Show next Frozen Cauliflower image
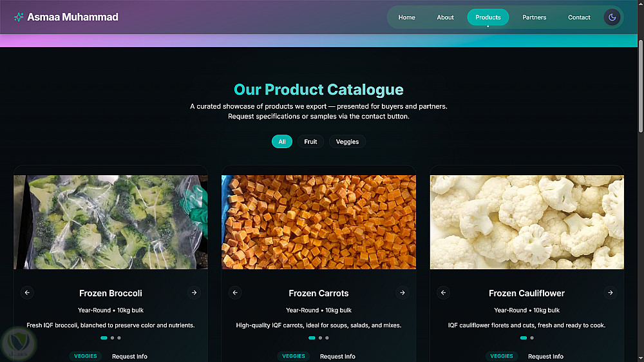 click(x=611, y=292)
